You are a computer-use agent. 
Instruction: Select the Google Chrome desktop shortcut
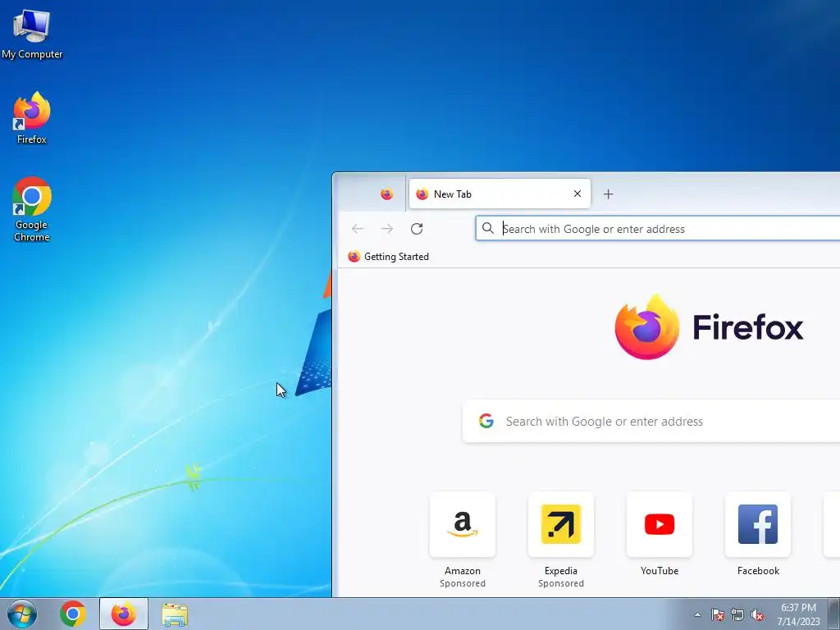coord(32,209)
